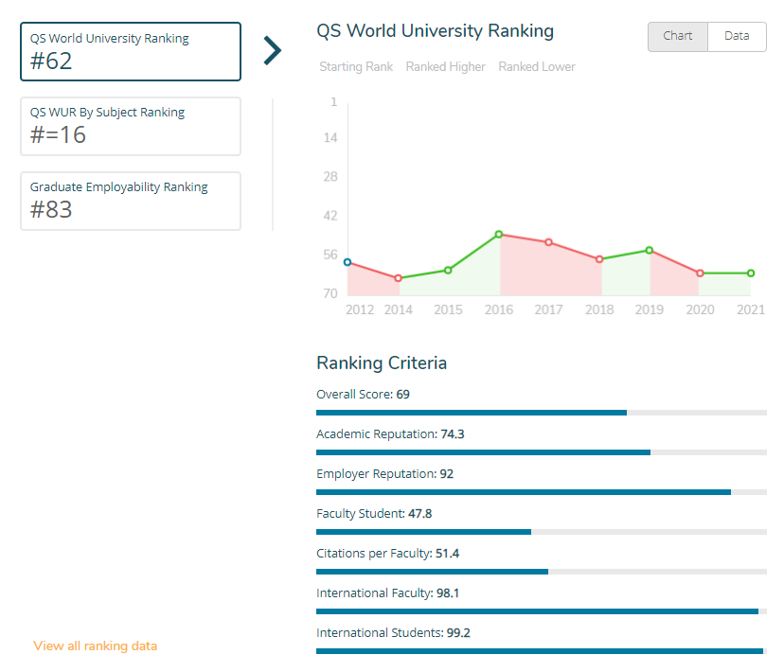Click the 2021 x-axis year label

coord(751,309)
